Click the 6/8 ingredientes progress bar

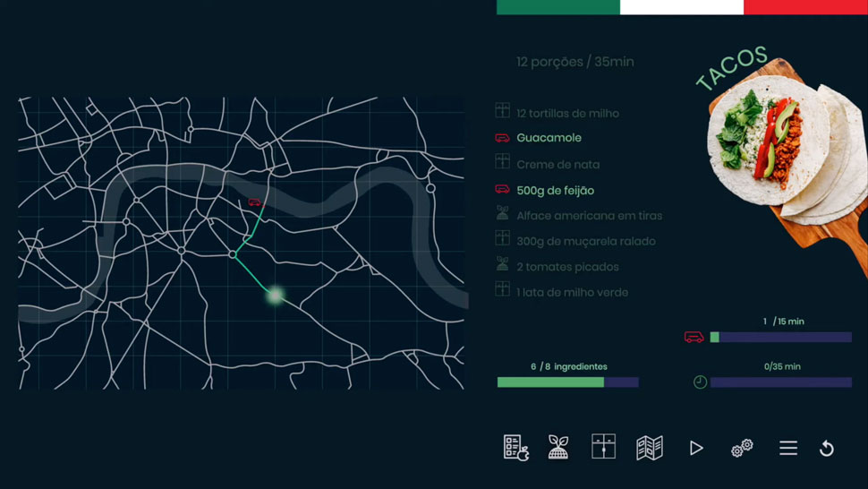click(x=567, y=382)
